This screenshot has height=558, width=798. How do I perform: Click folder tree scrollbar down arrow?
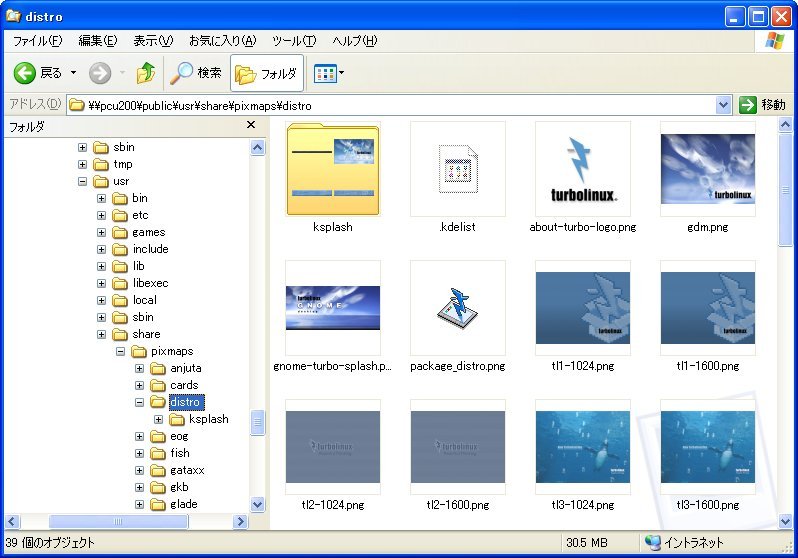click(258, 505)
